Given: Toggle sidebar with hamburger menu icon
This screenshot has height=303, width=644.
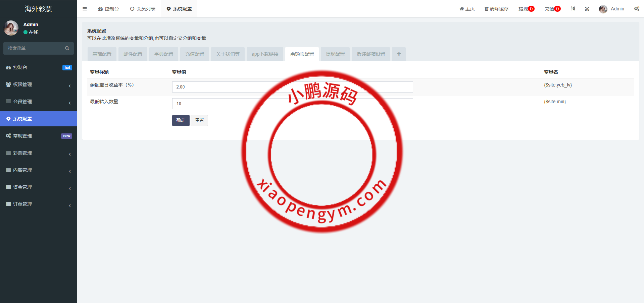Looking at the screenshot, I should (x=85, y=9).
